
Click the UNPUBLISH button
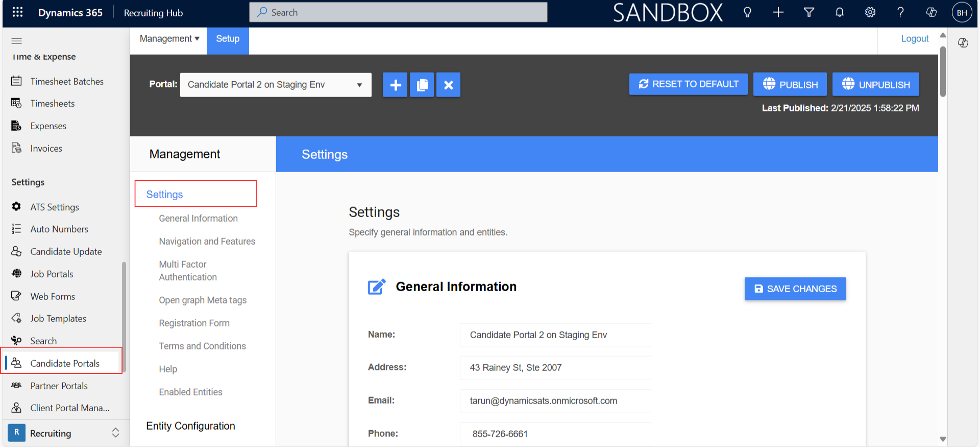pyautogui.click(x=876, y=84)
